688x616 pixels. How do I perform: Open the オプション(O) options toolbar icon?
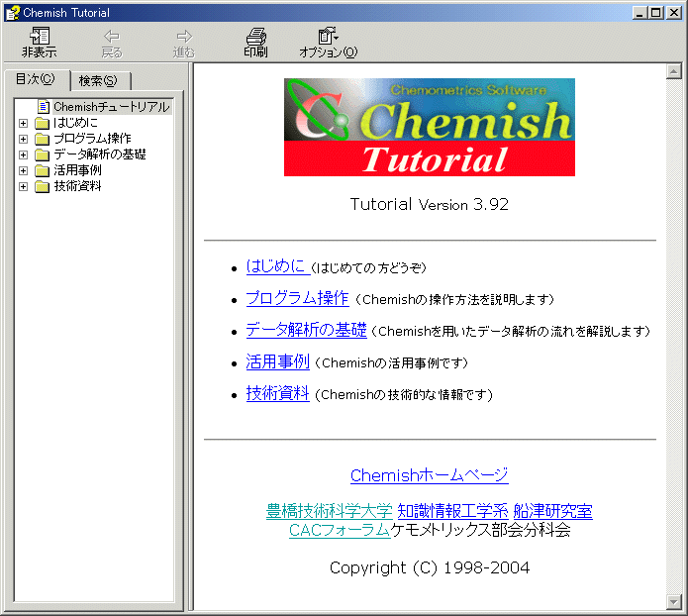coord(328,36)
